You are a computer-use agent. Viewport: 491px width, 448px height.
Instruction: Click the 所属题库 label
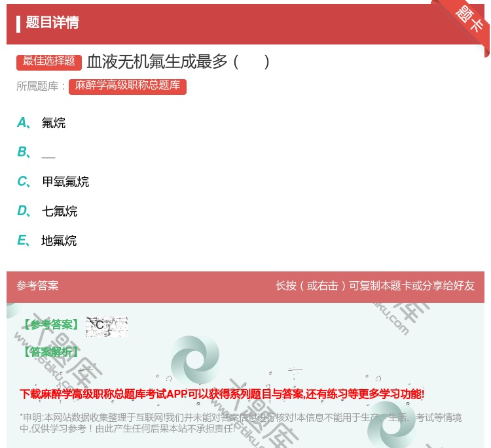click(x=41, y=86)
